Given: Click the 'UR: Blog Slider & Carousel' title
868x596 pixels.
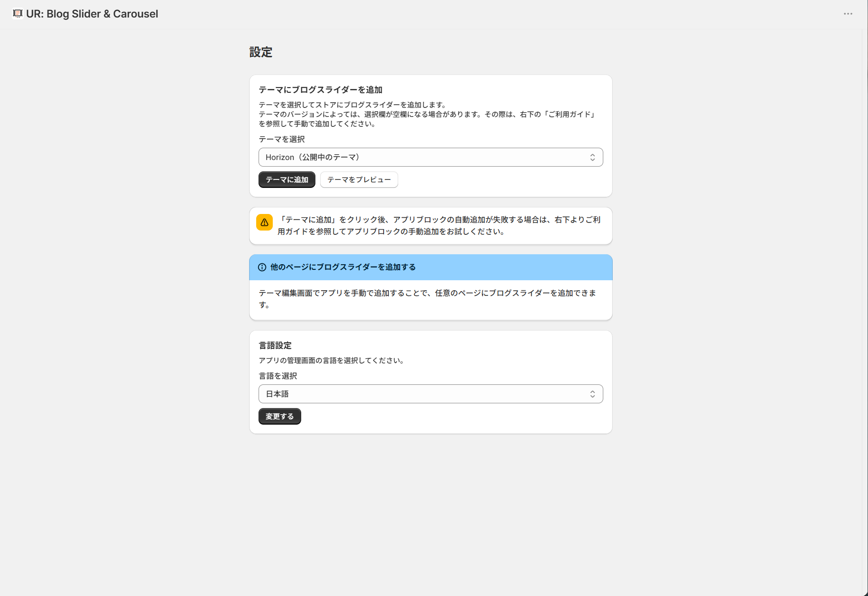Looking at the screenshot, I should coord(92,14).
